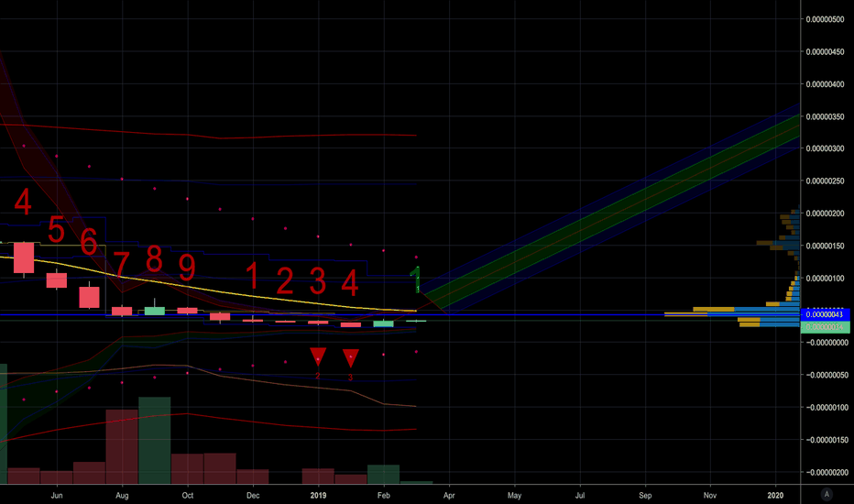This screenshot has width=854, height=504.
Task: Toggle the auto-scale 'A' button
Action: click(x=827, y=494)
